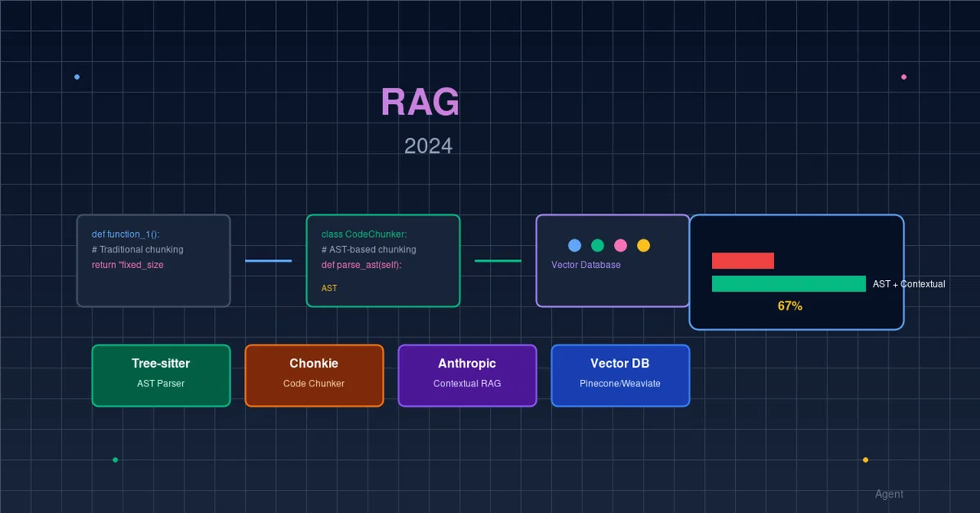The height and width of the screenshot is (513, 980).
Task: Click the red bar in the chart
Action: coord(742,261)
